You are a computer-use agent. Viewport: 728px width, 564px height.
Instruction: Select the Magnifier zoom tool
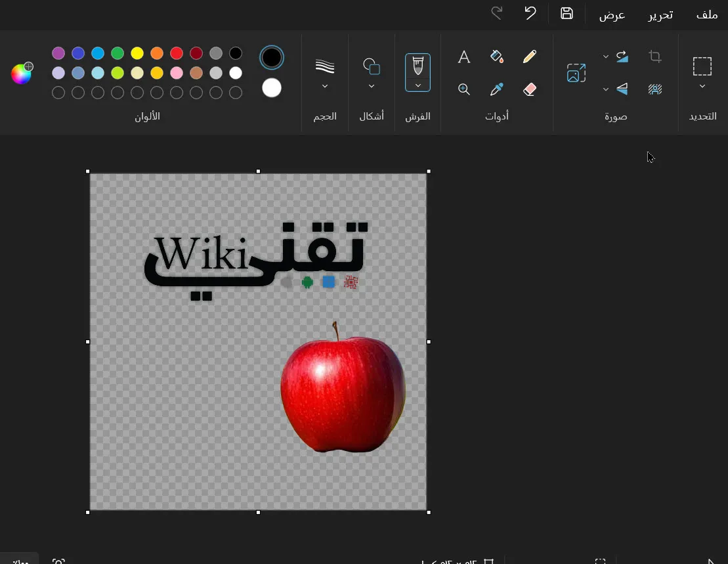click(x=464, y=89)
